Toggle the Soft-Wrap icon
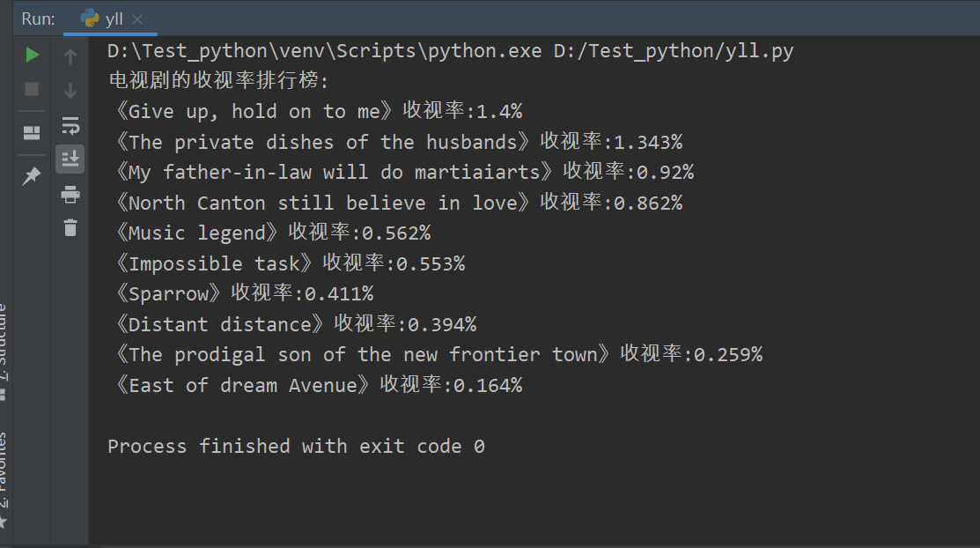 [70, 125]
